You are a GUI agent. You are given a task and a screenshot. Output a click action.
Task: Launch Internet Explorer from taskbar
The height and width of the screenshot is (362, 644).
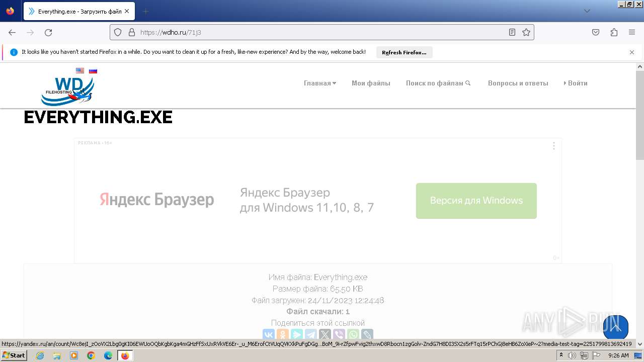[x=40, y=355]
